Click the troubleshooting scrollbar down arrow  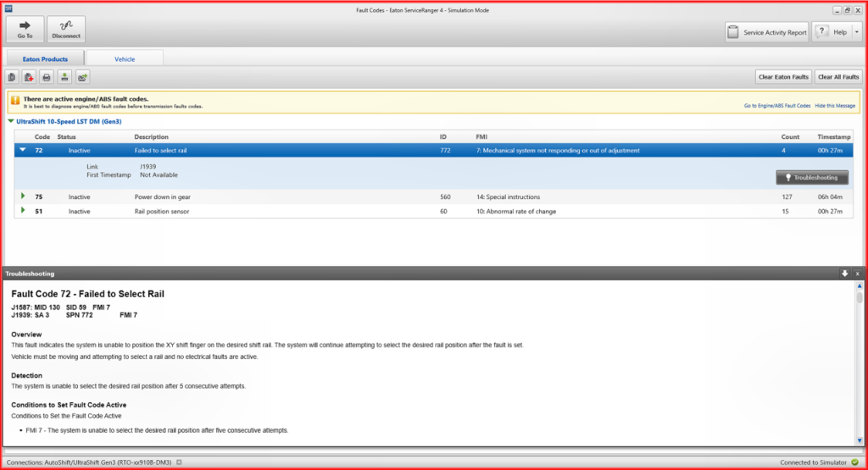860,440
